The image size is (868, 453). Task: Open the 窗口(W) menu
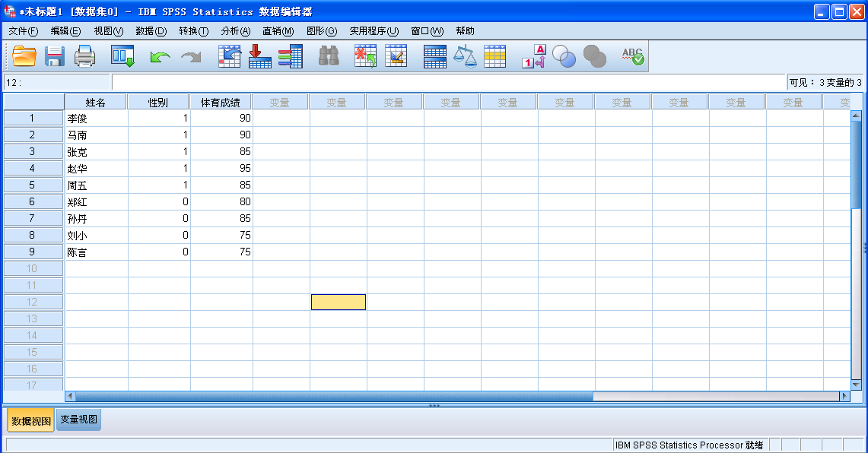coord(428,31)
